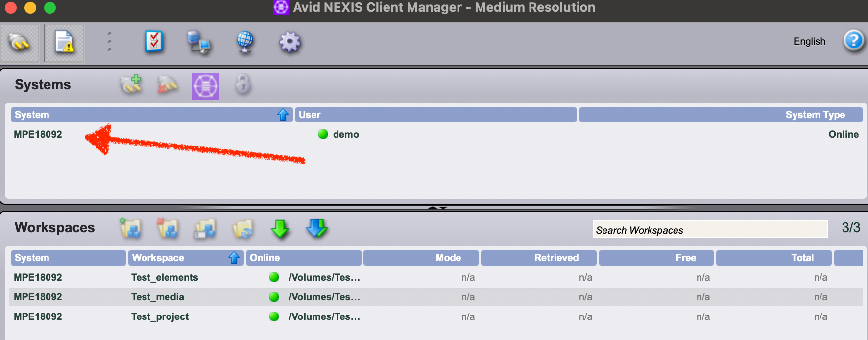Image resolution: width=868 pixels, height=340 pixels.
Task: Open the English language selector
Action: tap(809, 41)
